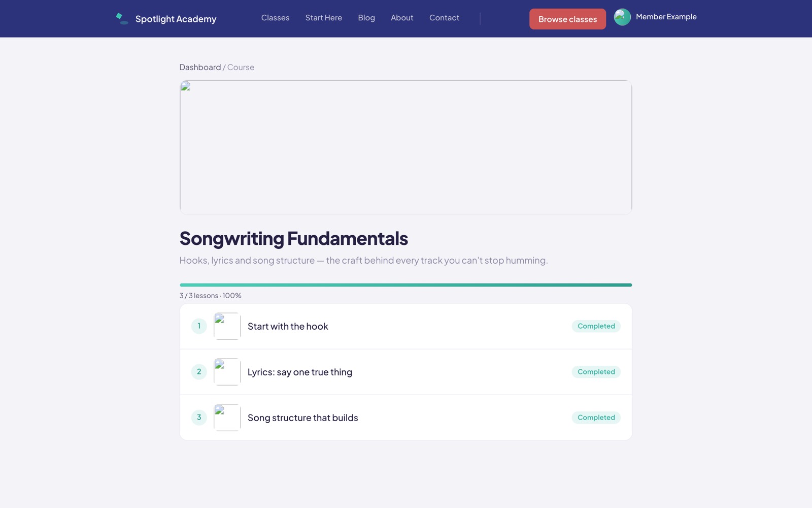Open lesson 'Lyrics: say one true thing'
The image size is (812, 508).
(x=406, y=372)
